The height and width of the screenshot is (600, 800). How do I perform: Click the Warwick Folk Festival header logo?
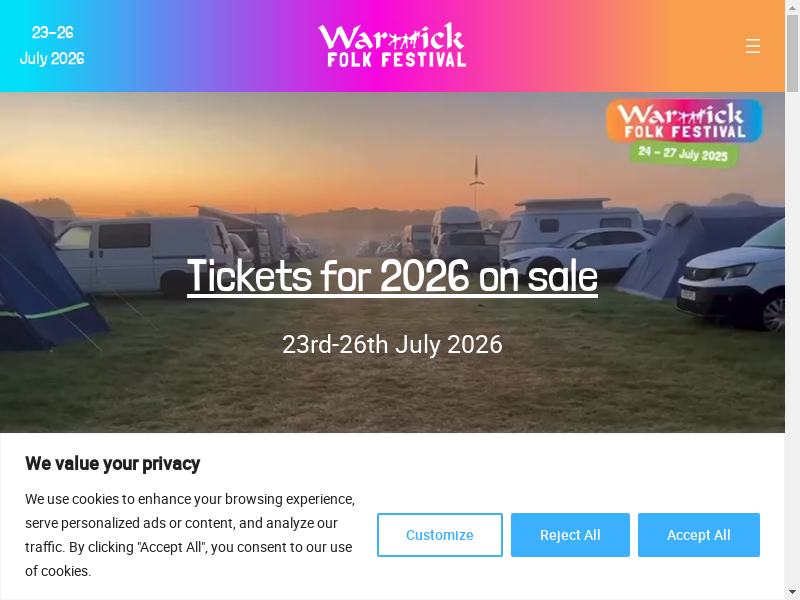tap(392, 45)
